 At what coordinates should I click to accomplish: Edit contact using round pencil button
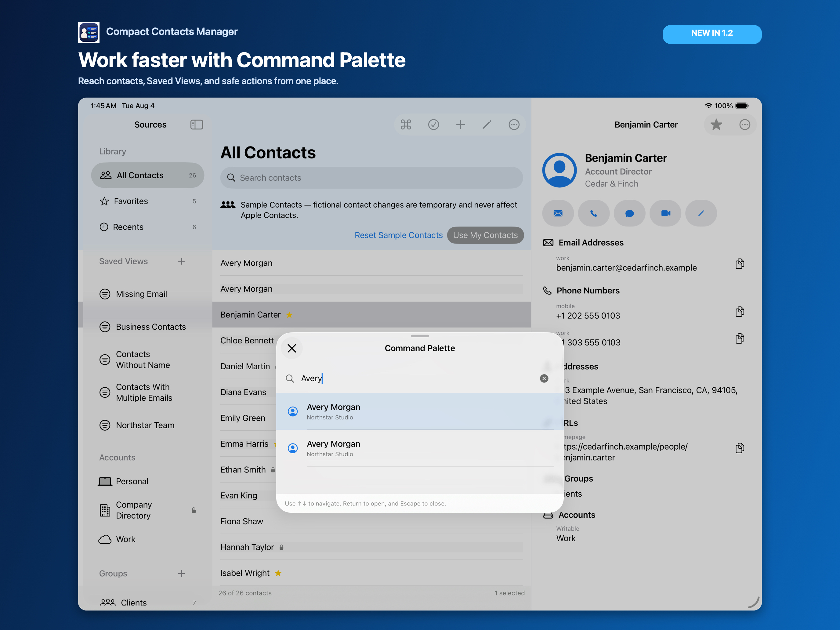pos(701,213)
